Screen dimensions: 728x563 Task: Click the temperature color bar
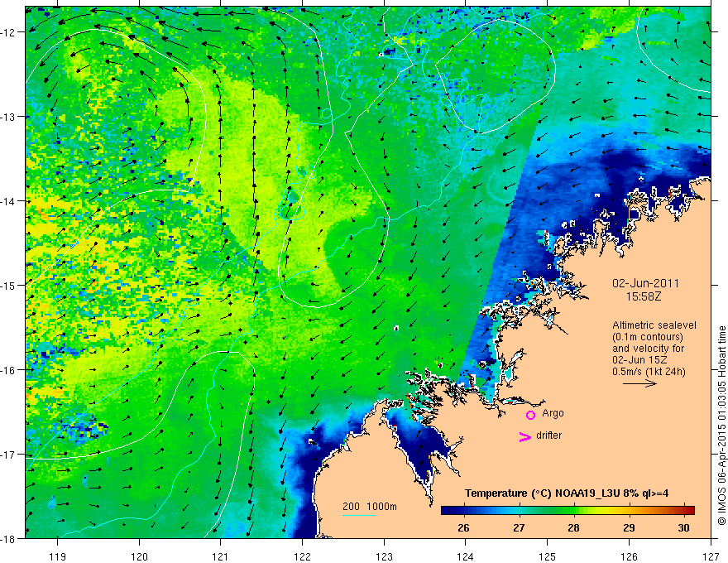tap(568, 511)
